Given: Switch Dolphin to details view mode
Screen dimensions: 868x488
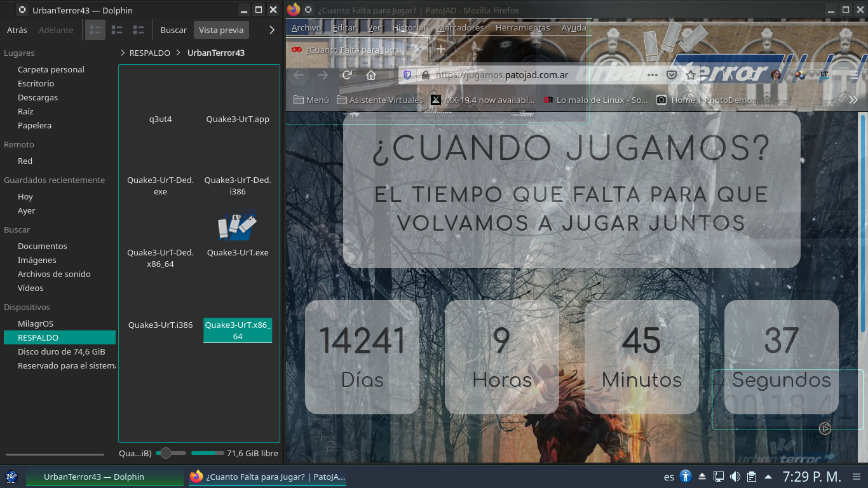Looking at the screenshot, I should [139, 30].
